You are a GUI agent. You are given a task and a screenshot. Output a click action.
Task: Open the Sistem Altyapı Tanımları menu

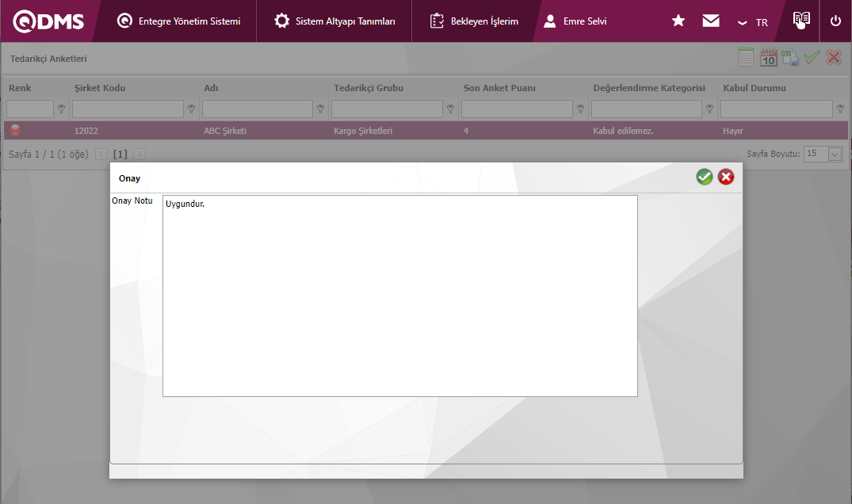(334, 21)
